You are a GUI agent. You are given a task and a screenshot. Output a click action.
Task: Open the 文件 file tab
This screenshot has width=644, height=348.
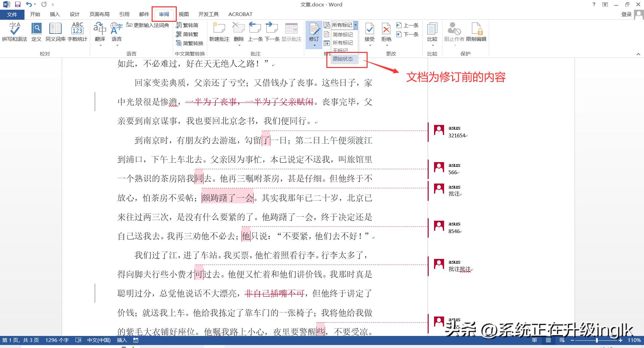[12, 14]
